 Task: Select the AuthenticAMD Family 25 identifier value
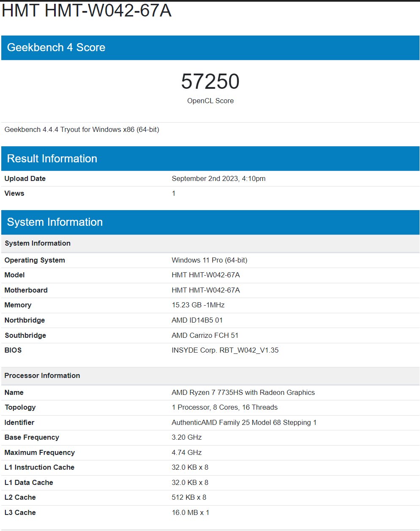pos(244,422)
